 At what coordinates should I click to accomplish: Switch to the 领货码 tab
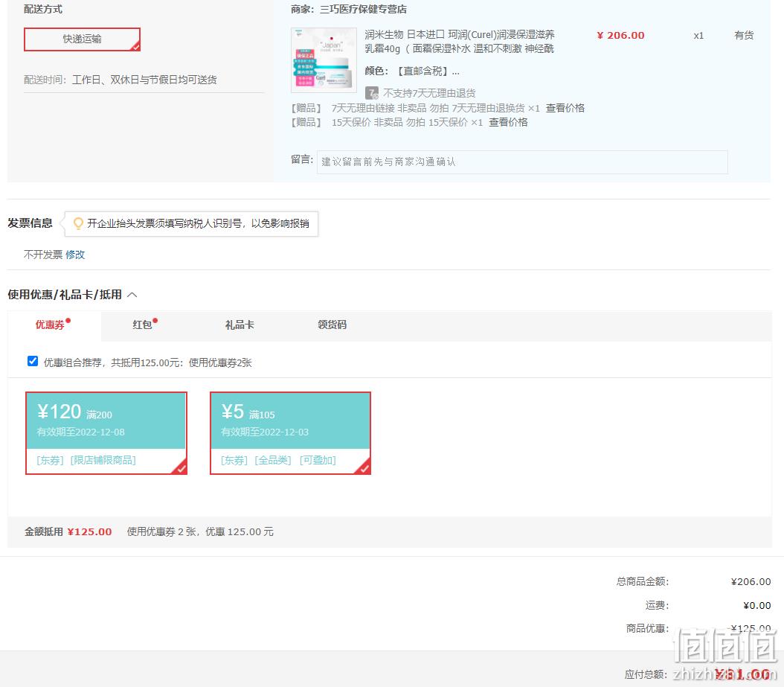click(332, 325)
